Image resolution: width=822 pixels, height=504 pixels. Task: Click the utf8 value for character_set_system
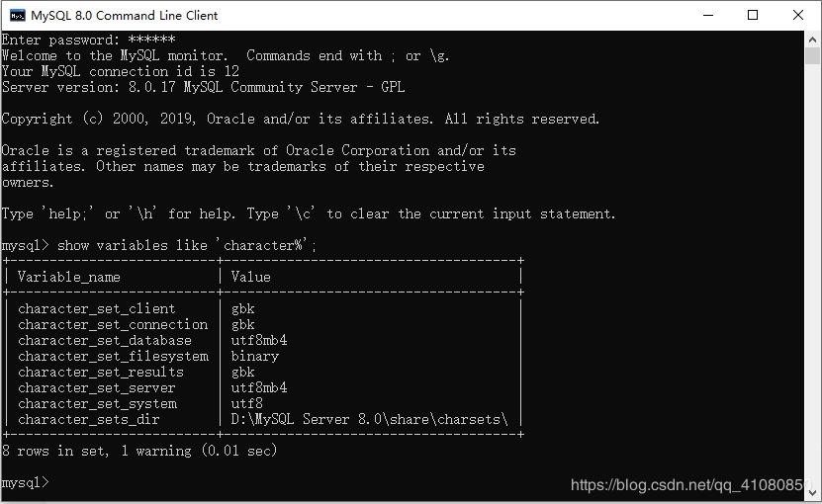point(247,404)
